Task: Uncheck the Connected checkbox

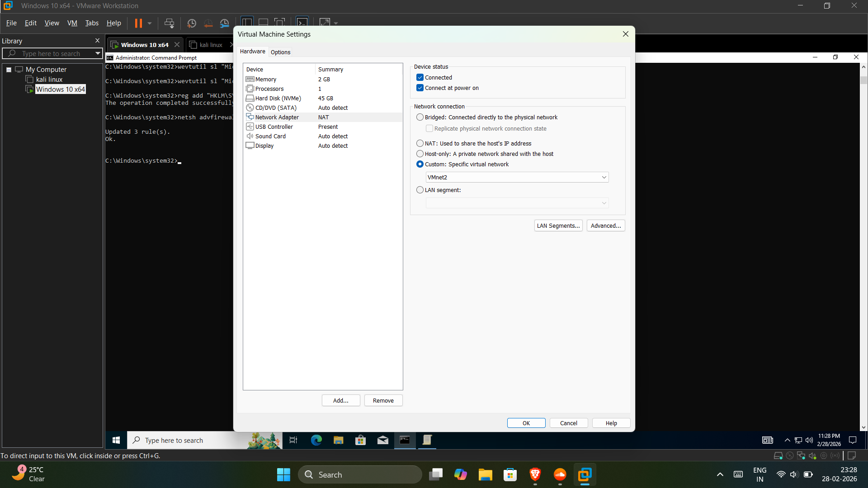Action: pyautogui.click(x=420, y=77)
